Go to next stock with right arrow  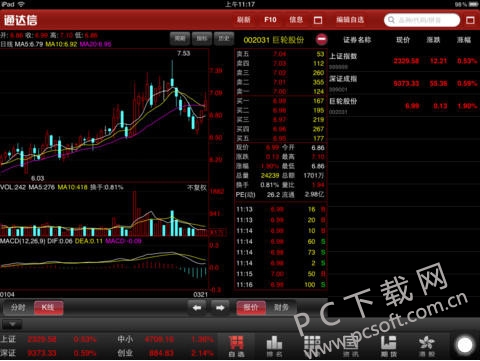pyautogui.click(x=220, y=307)
